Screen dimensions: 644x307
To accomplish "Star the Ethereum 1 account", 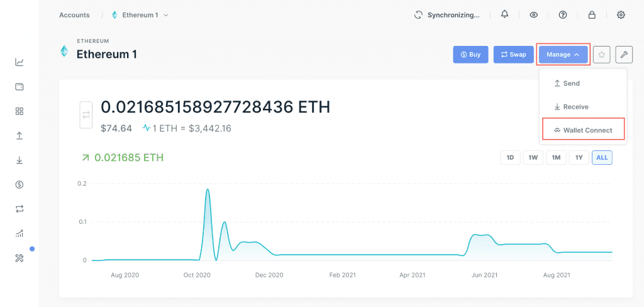I will pyautogui.click(x=602, y=55).
